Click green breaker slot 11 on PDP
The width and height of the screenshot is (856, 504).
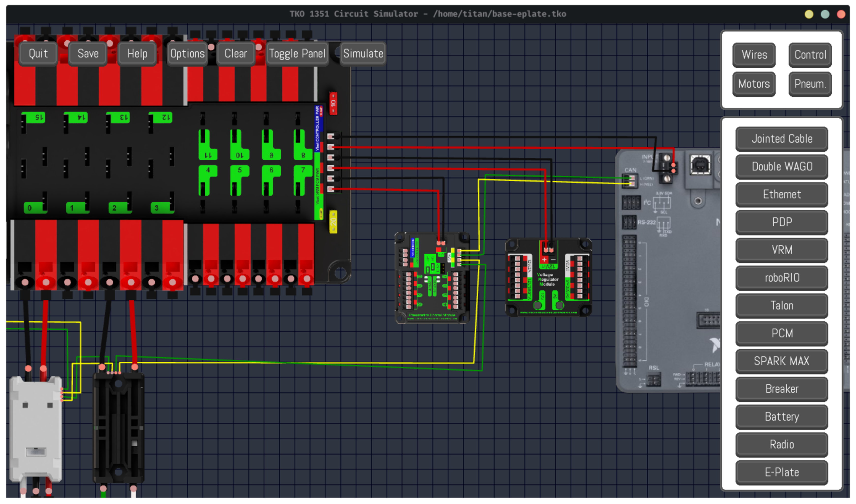(x=208, y=145)
